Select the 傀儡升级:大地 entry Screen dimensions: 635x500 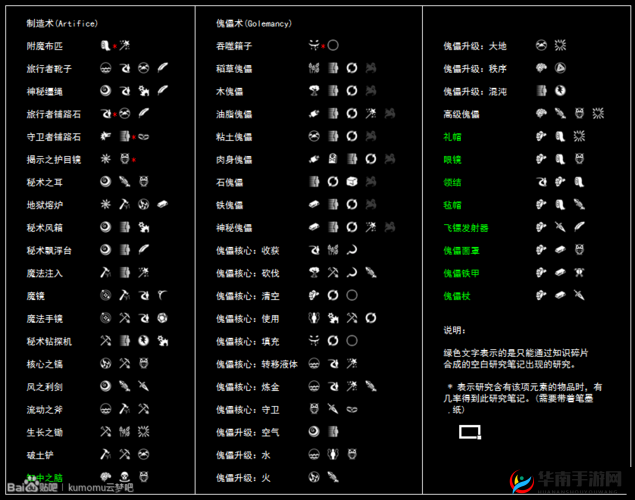point(475,46)
